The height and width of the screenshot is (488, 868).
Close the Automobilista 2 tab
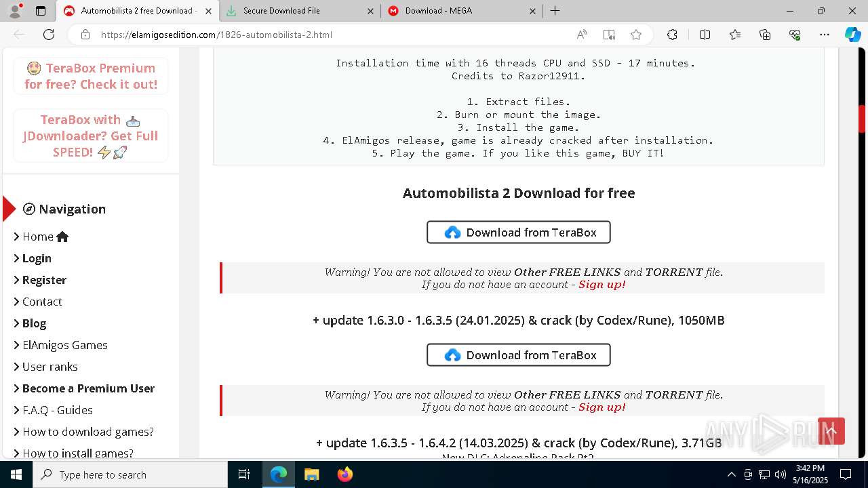click(208, 11)
